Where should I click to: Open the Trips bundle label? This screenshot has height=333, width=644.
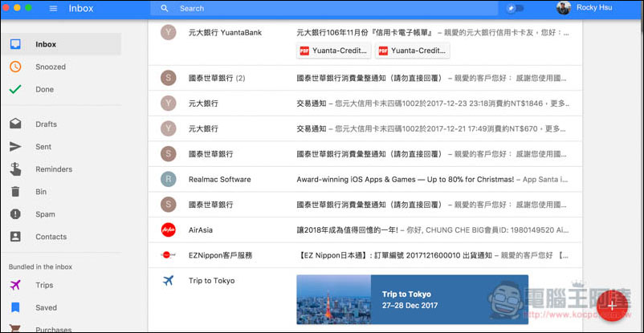pos(44,286)
